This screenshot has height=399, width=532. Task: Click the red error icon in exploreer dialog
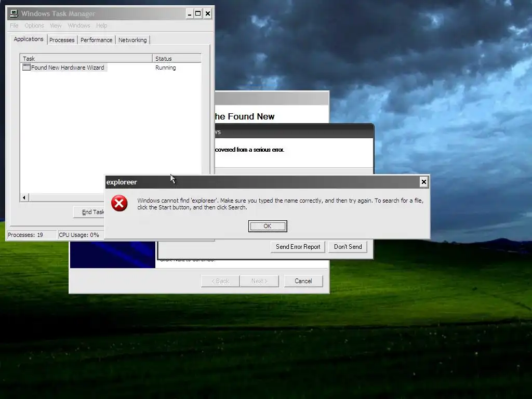point(119,203)
